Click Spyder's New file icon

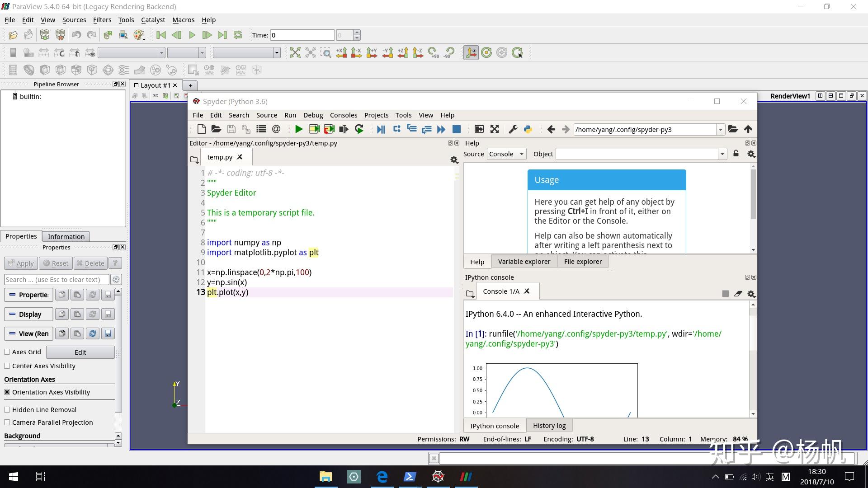tap(201, 129)
